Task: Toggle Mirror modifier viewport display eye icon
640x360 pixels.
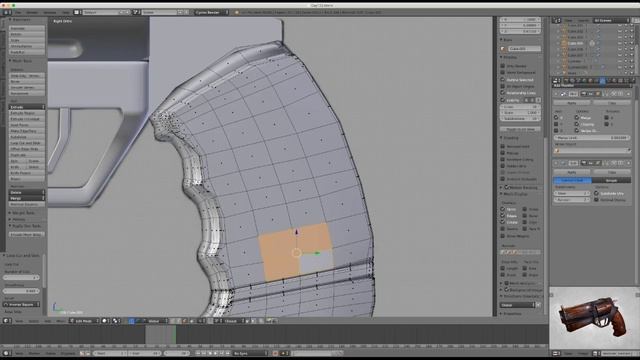Action: pyautogui.click(x=591, y=93)
